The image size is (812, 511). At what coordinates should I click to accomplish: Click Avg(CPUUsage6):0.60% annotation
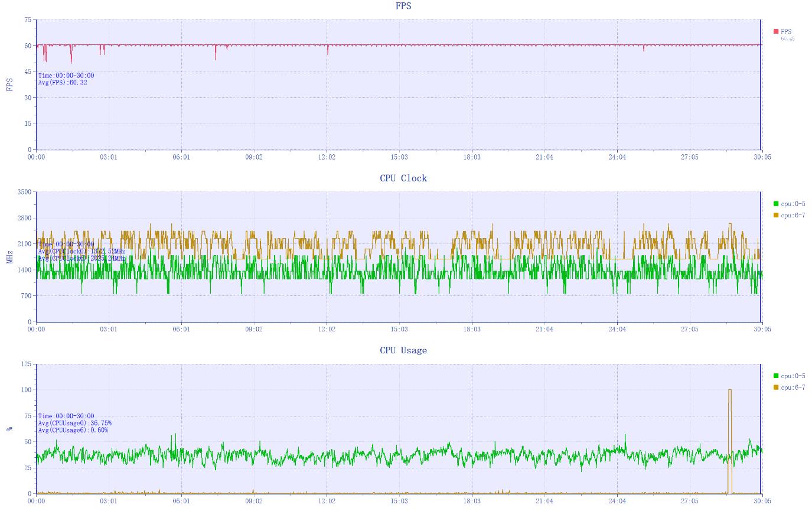(73, 430)
